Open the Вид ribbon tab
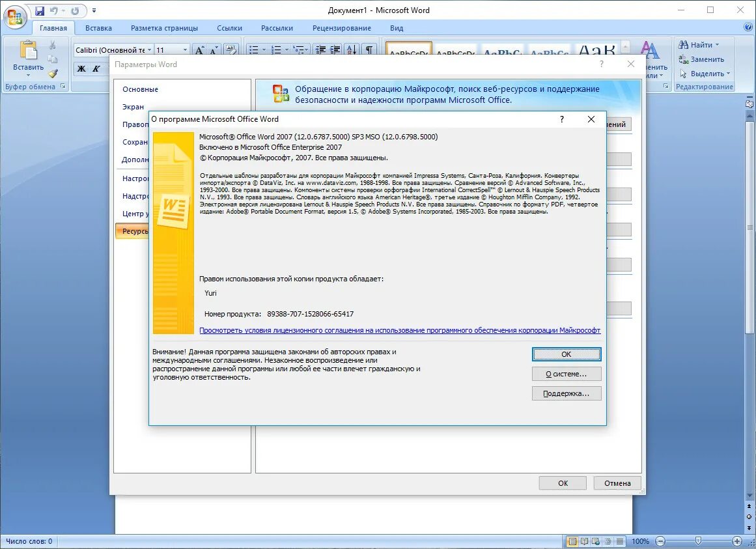Viewport: 756px width, 549px height. click(x=397, y=28)
